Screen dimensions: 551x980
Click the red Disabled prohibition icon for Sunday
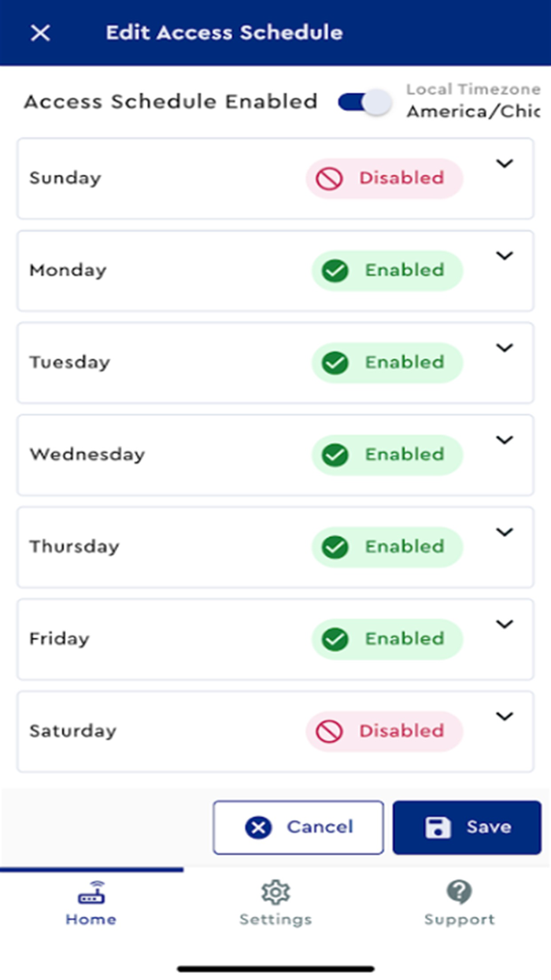click(330, 178)
